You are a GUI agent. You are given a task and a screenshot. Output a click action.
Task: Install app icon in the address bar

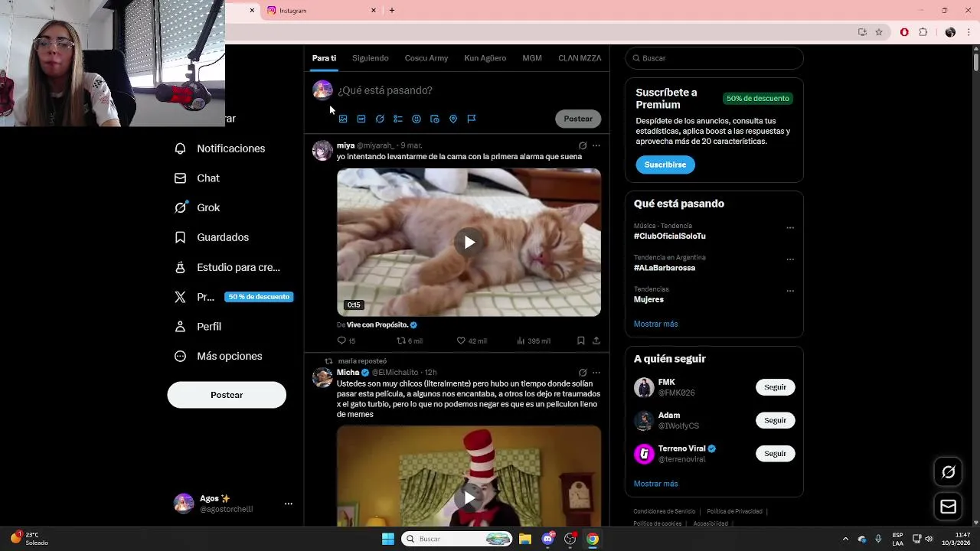[x=862, y=32]
